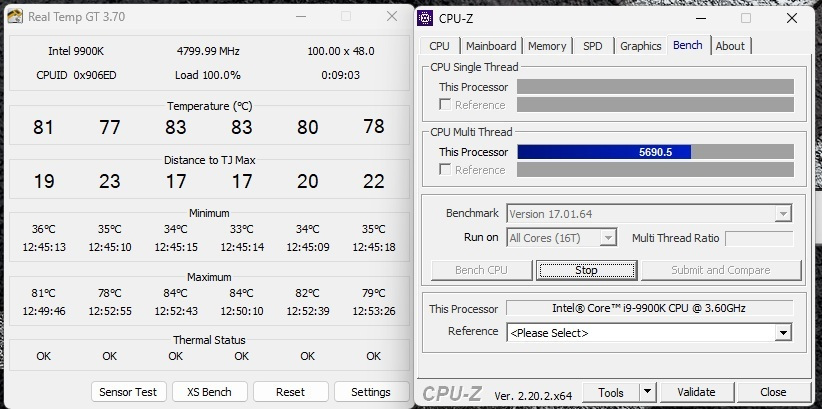
Task: Click the Load 100.0% reading
Action: pos(208,76)
